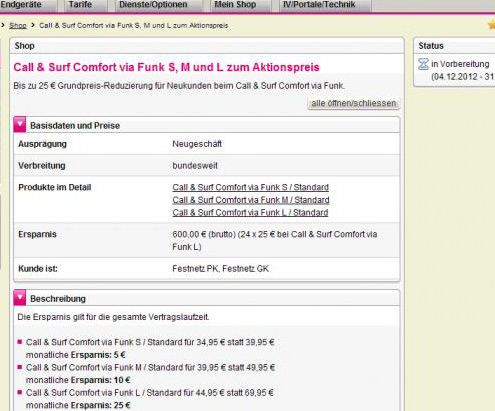Click the bullet 'Funk S / Standard für 34,95 €'
Viewport: 495px width, 411px height.
150,342
